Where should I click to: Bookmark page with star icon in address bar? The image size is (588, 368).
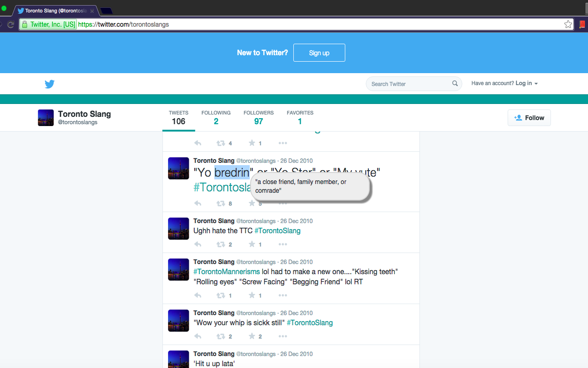click(568, 24)
